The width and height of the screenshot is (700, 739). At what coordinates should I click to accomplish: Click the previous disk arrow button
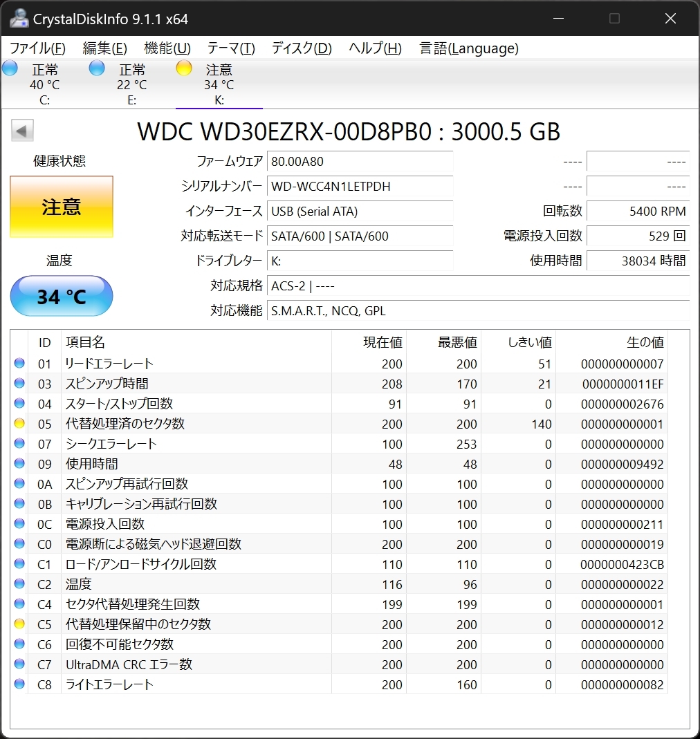[x=22, y=131]
